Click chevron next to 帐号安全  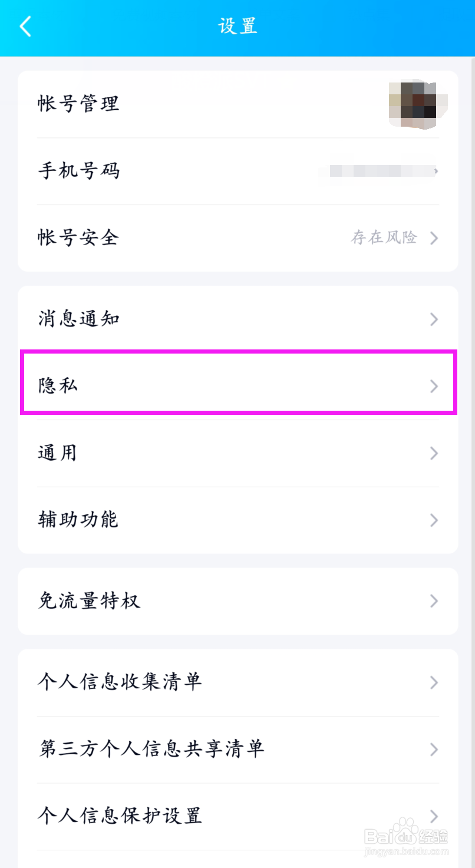[434, 238]
